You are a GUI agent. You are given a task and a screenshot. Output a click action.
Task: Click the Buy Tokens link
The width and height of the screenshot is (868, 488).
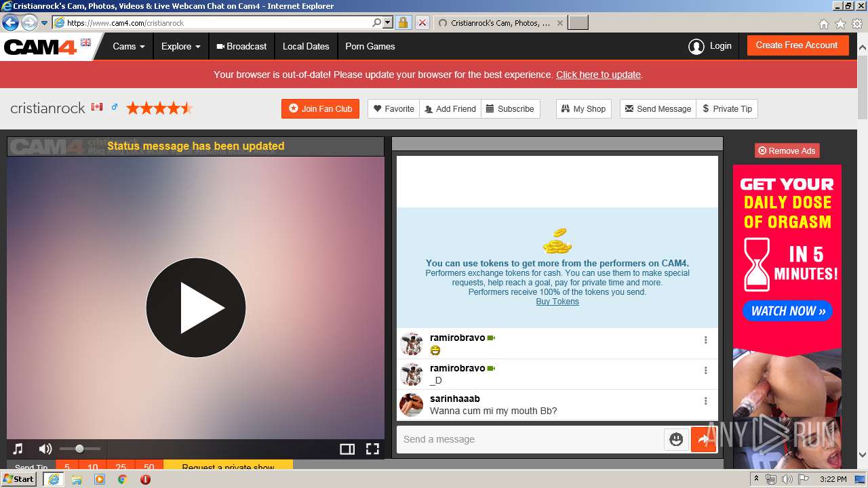[x=557, y=302]
